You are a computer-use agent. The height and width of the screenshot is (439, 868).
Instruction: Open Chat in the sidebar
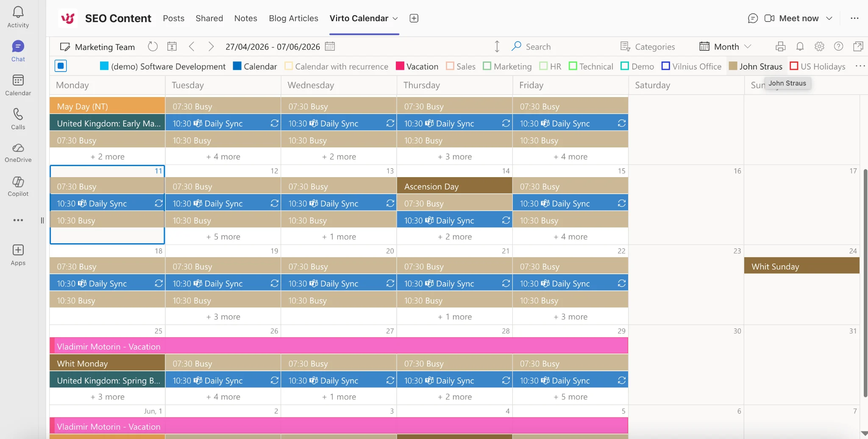pos(18,51)
